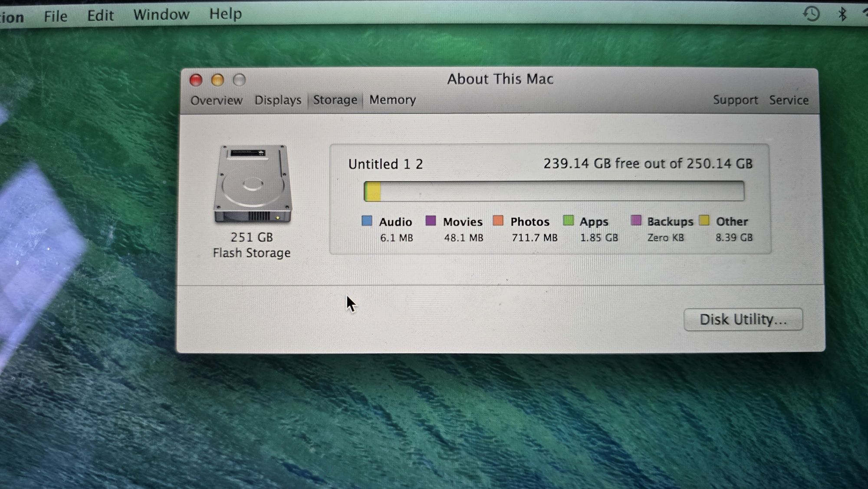Click the Untitled 1 2 volume name
This screenshot has width=868, height=489.
tap(385, 164)
